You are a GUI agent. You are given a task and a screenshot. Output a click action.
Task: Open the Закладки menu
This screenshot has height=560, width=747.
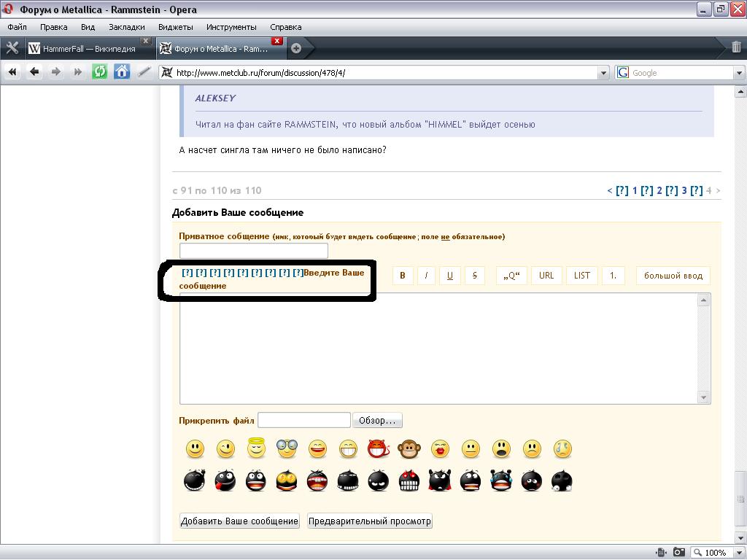126,27
